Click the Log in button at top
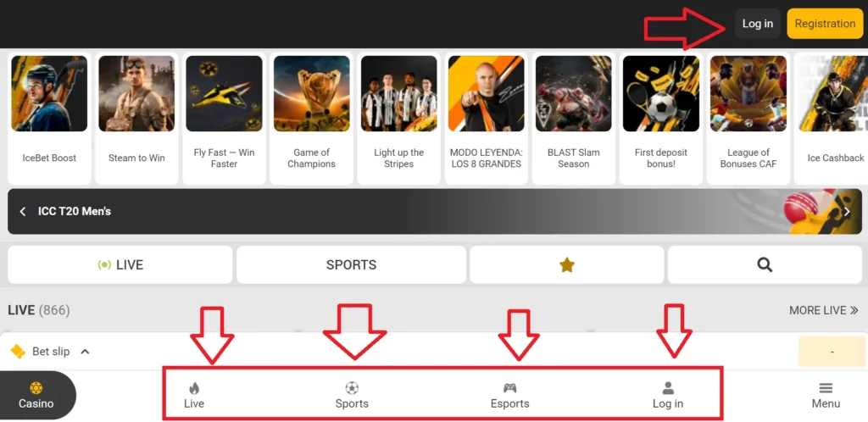Viewport: 868px width, 422px height. pos(757,24)
